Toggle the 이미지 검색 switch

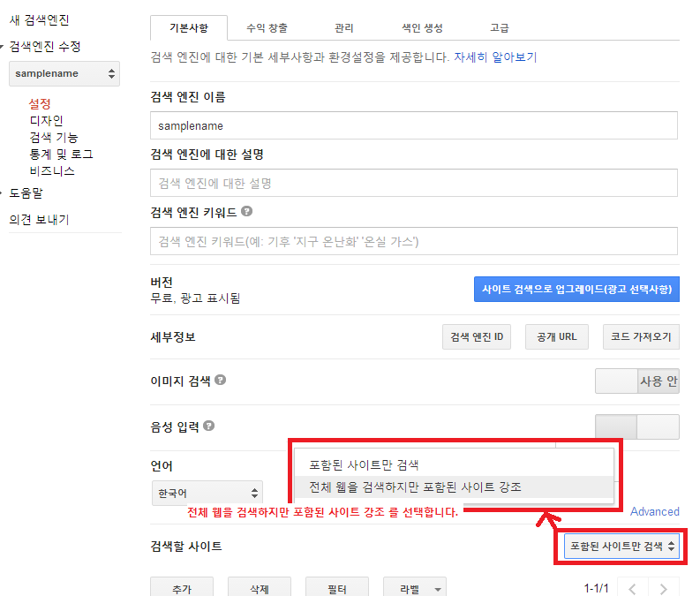click(636, 381)
